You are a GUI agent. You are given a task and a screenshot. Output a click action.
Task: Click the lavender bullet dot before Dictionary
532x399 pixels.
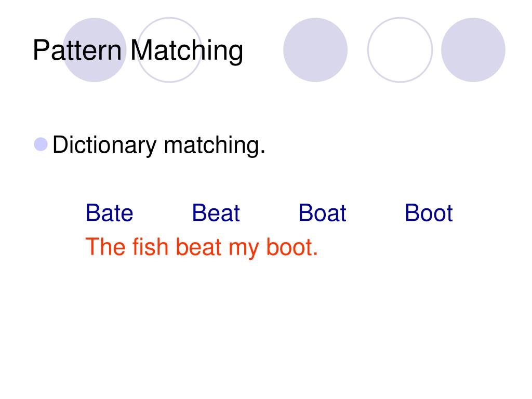[x=41, y=144]
